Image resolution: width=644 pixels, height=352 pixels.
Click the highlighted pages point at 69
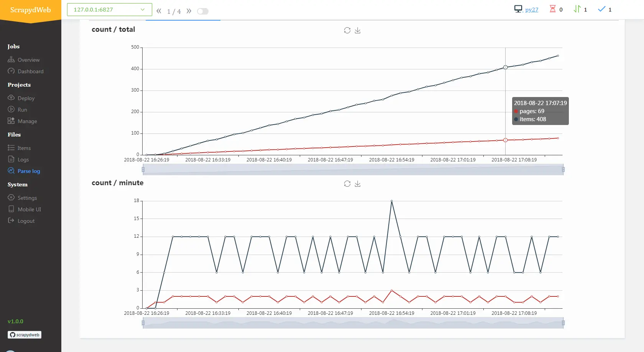505,140
